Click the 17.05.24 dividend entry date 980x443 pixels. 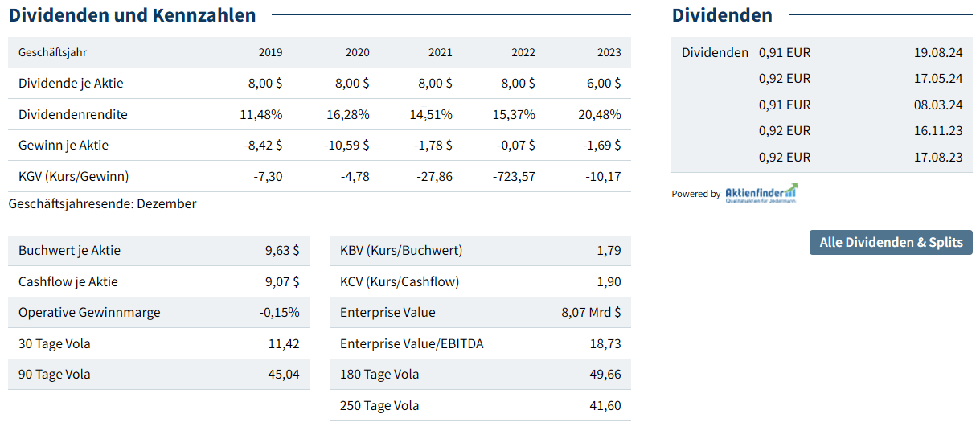point(937,79)
